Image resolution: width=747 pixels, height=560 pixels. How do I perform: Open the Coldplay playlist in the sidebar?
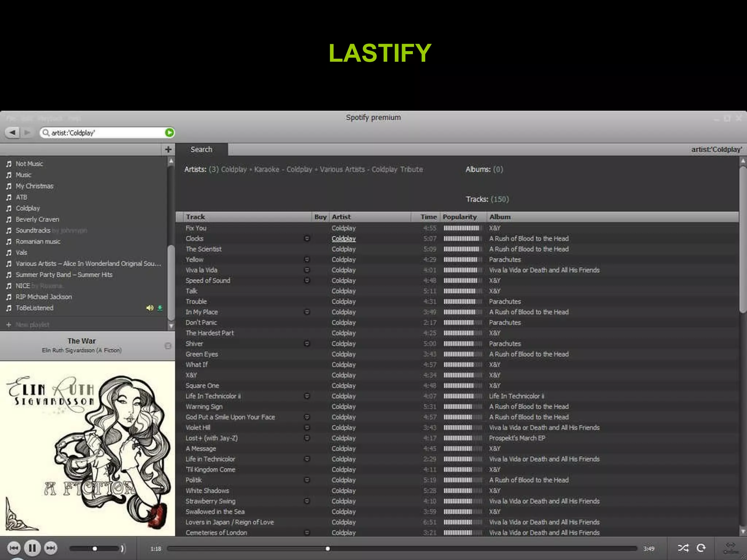click(x=28, y=208)
